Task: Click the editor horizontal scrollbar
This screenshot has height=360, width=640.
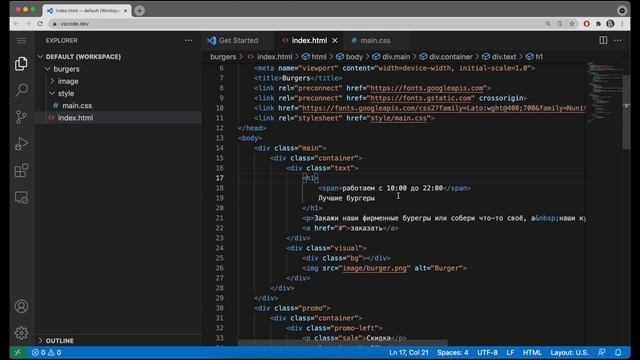Action: coord(343,343)
